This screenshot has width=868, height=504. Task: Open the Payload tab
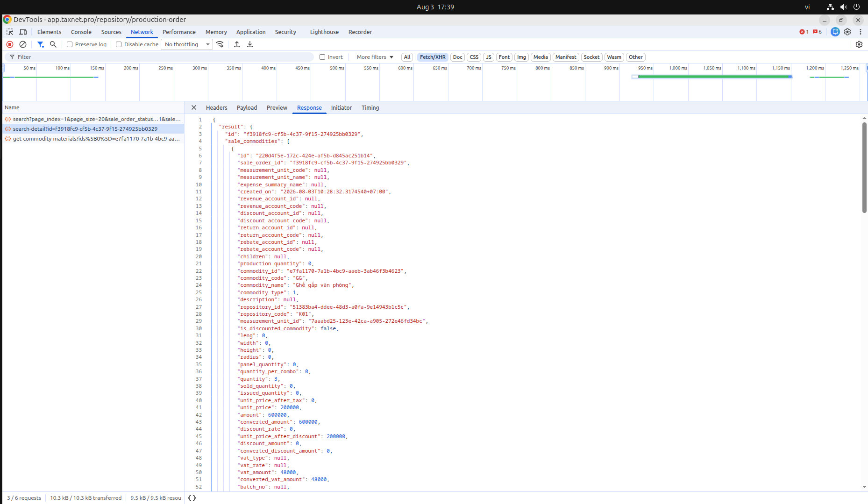tap(247, 108)
